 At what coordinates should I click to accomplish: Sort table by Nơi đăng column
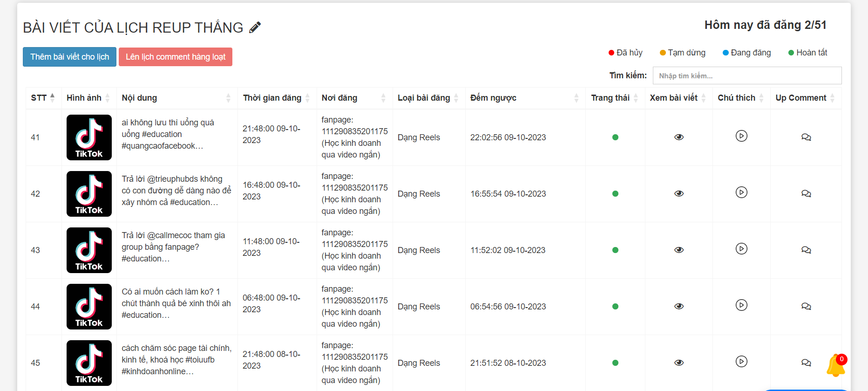click(354, 98)
